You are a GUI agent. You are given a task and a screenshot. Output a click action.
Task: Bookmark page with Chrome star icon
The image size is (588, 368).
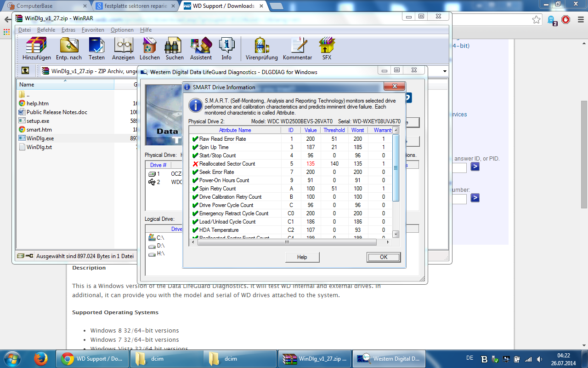pos(537,20)
